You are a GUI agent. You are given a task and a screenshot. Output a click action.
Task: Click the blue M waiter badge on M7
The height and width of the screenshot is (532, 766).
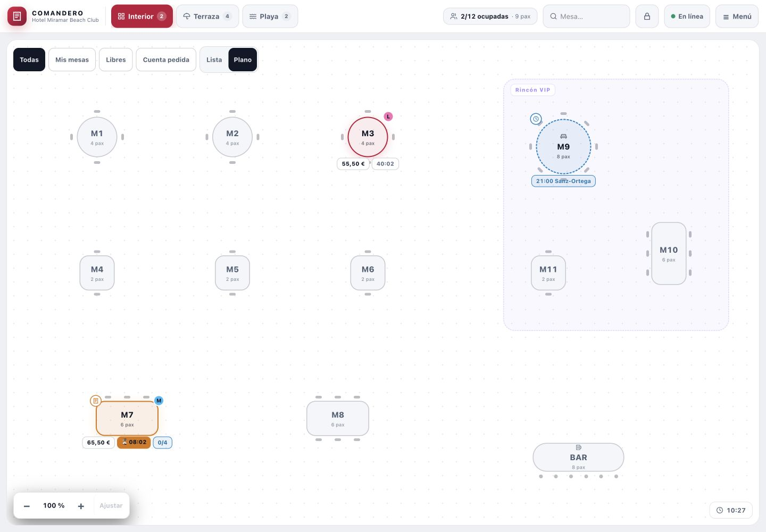coord(159,401)
